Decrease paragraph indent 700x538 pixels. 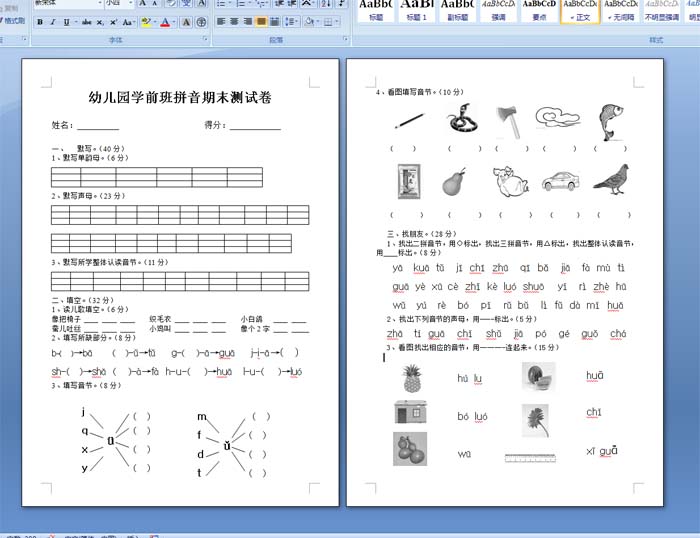click(279, 3)
